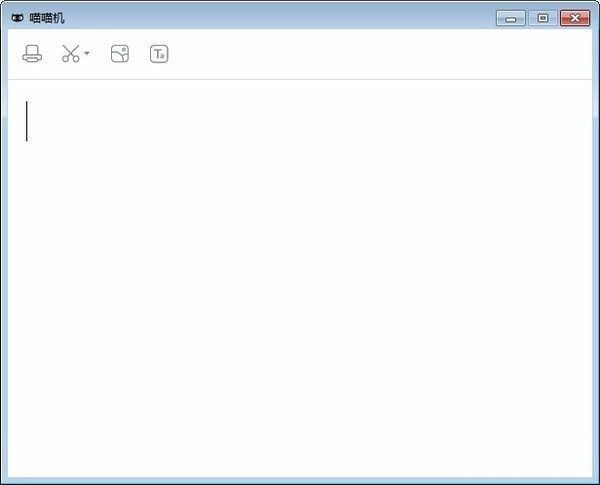Click the 喵喵机 cat logo in title bar
Screen dimensions: 600x485
tap(17, 18)
